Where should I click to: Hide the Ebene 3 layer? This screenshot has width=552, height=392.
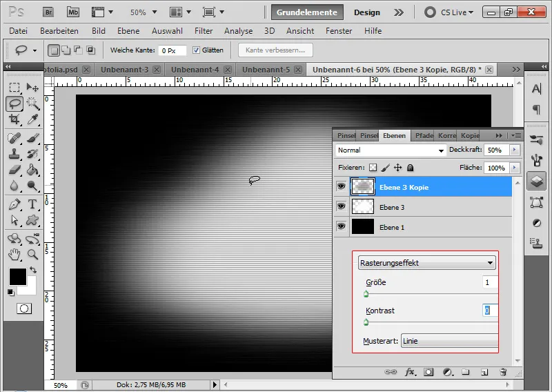(341, 206)
